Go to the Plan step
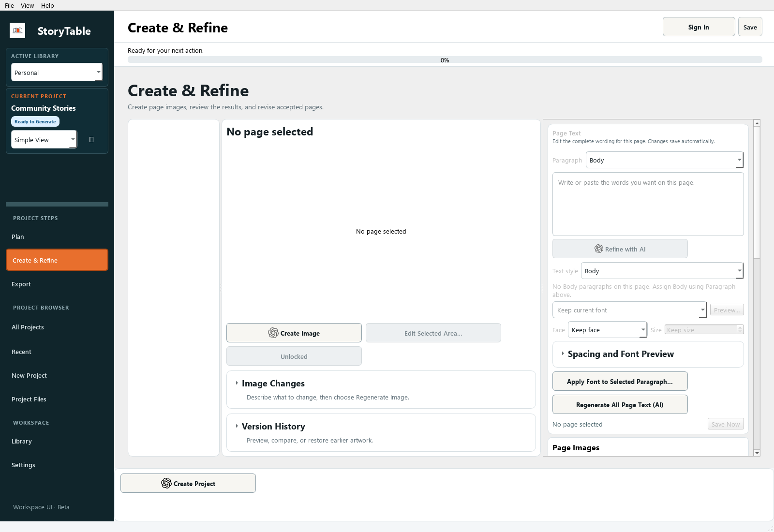The width and height of the screenshot is (774, 532). pos(57,236)
